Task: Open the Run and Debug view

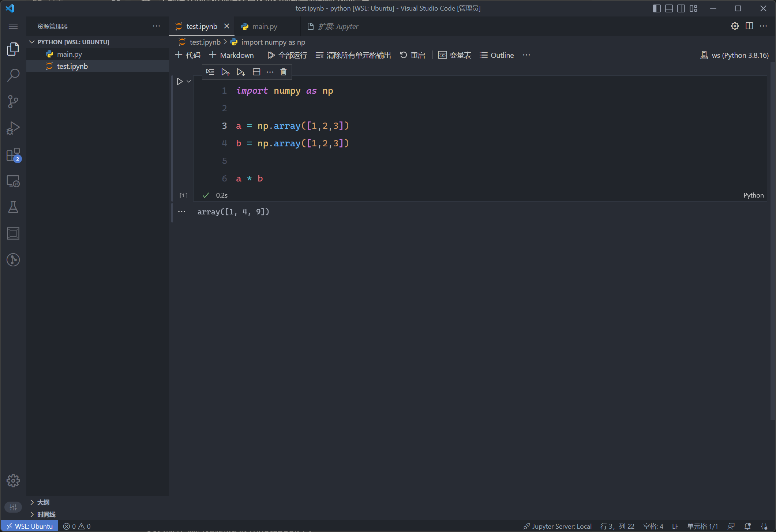Action: pos(13,128)
